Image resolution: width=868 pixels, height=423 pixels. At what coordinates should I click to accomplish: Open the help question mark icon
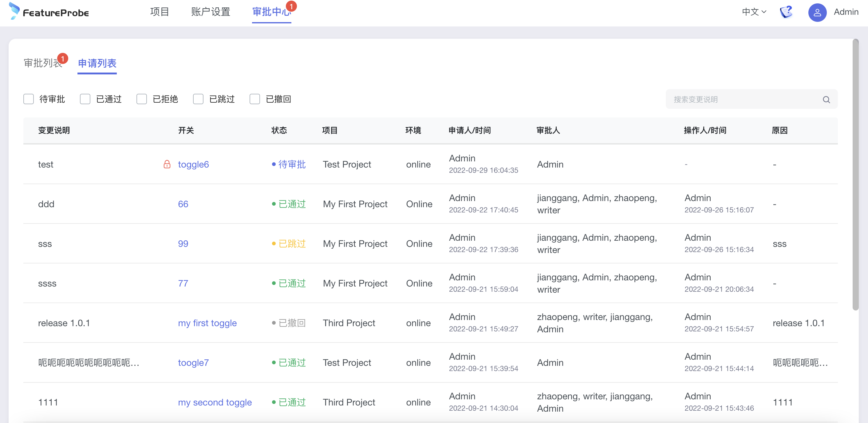(786, 12)
